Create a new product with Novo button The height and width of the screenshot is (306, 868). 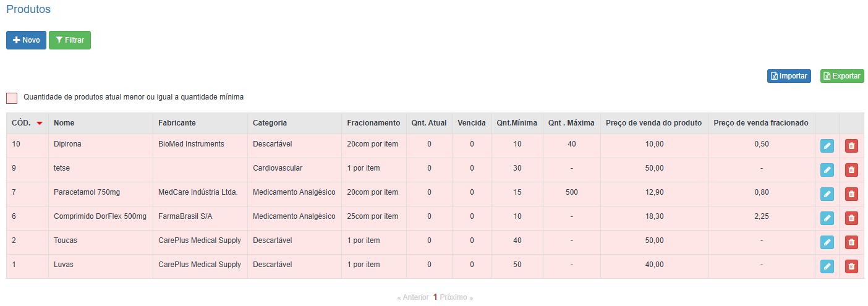[x=26, y=40]
